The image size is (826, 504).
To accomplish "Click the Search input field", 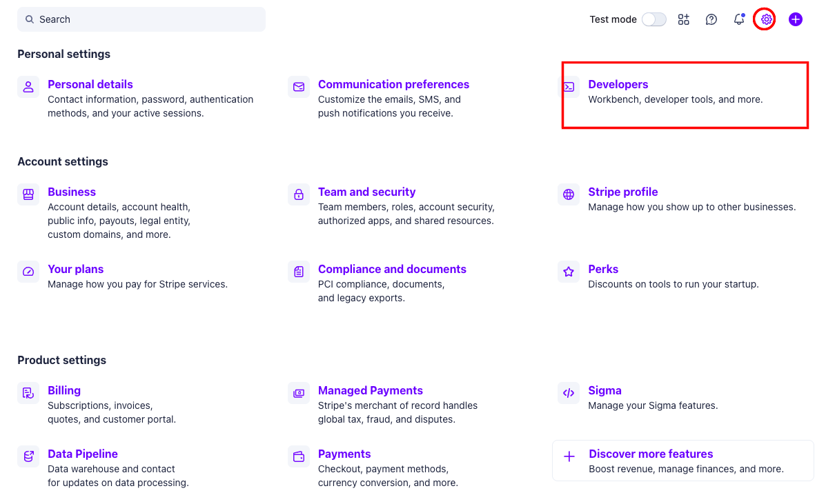I will point(141,19).
